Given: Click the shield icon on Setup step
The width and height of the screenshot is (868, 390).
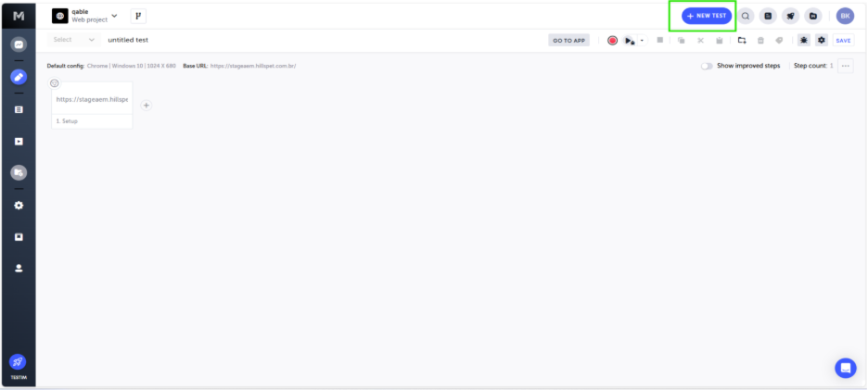Looking at the screenshot, I should [54, 83].
